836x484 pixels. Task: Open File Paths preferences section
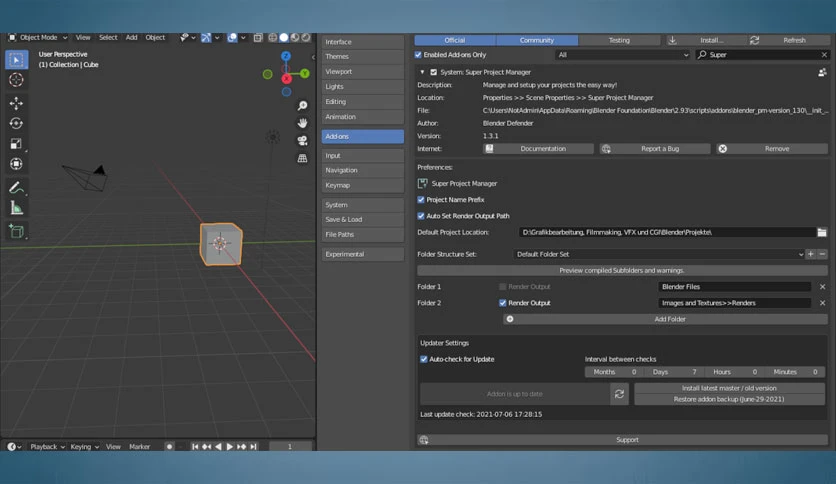point(363,235)
